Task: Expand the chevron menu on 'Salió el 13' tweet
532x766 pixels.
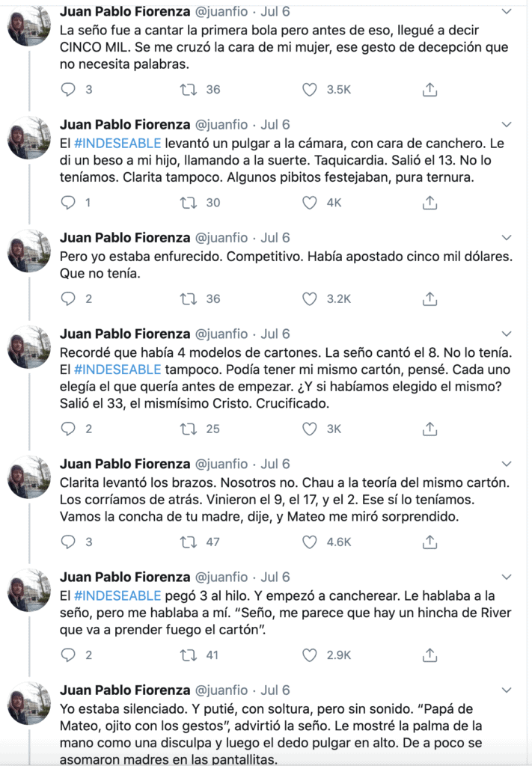Action: tap(507, 124)
